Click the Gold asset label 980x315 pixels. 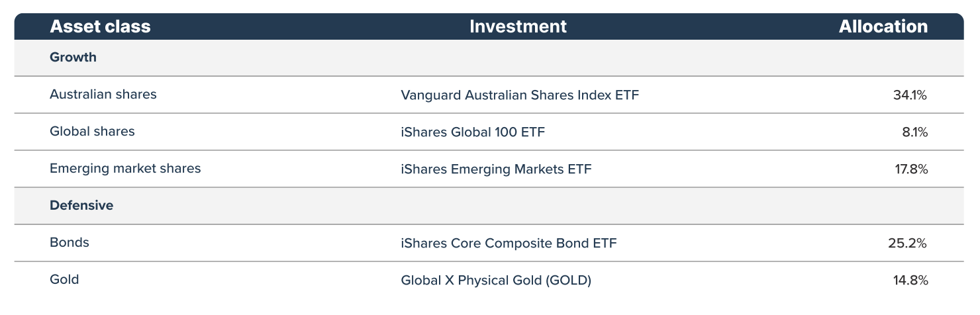click(x=64, y=280)
